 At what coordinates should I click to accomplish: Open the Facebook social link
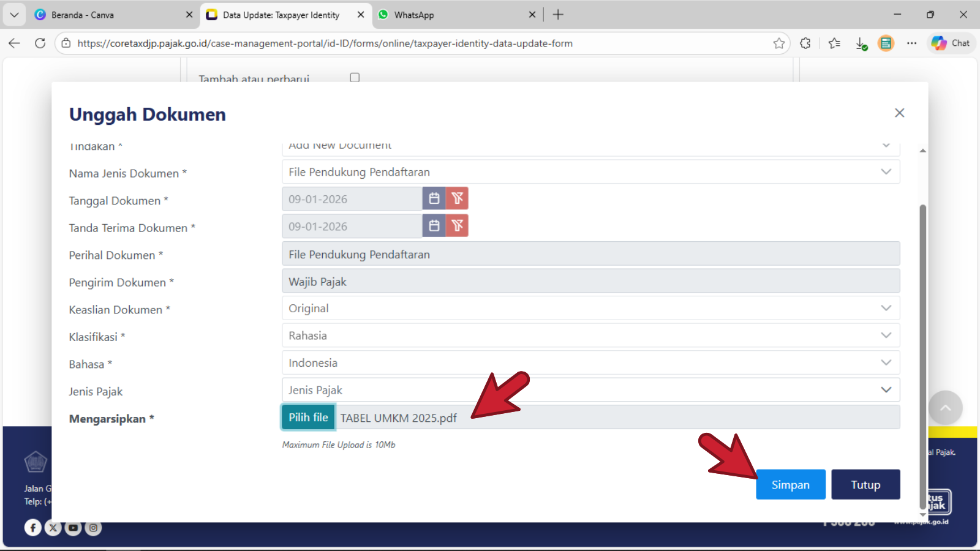point(33,527)
